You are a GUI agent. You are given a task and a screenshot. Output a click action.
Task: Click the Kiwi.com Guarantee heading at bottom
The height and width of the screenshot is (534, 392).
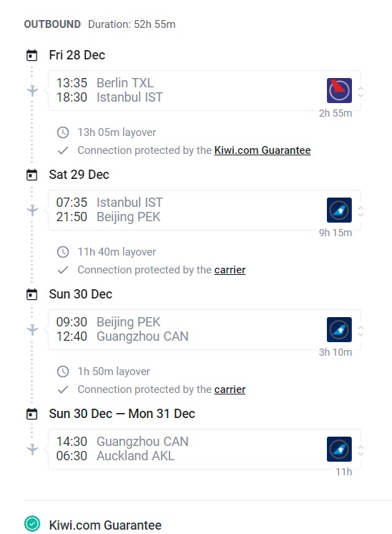point(105,525)
